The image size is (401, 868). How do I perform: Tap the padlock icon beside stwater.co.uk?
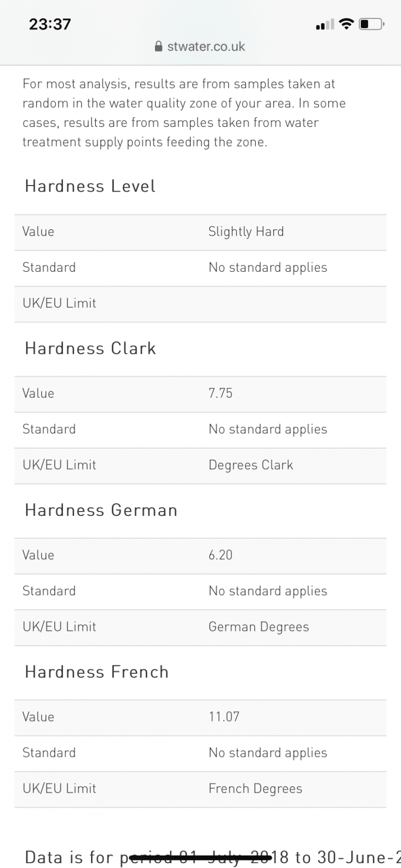(159, 47)
